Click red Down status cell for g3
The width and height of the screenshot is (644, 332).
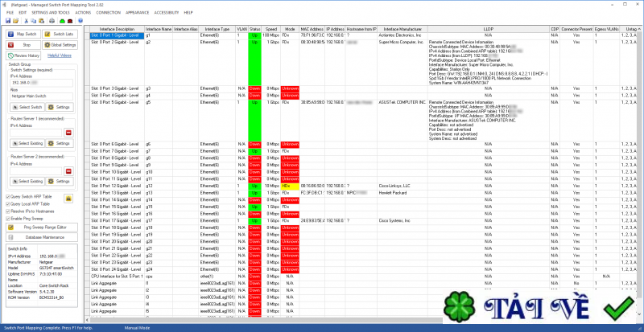(x=254, y=88)
